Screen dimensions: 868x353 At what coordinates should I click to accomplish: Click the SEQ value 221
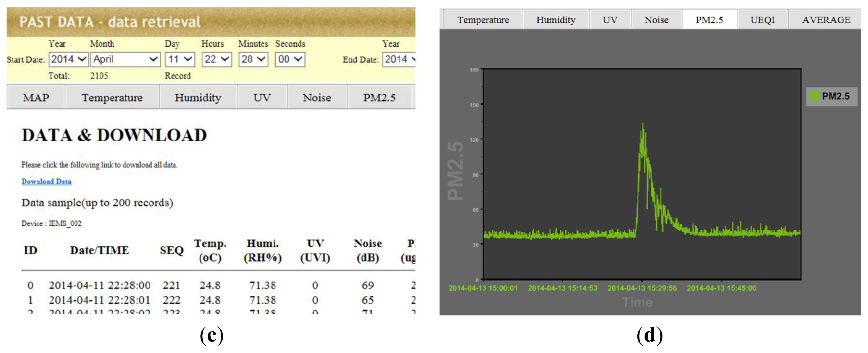[x=171, y=285]
